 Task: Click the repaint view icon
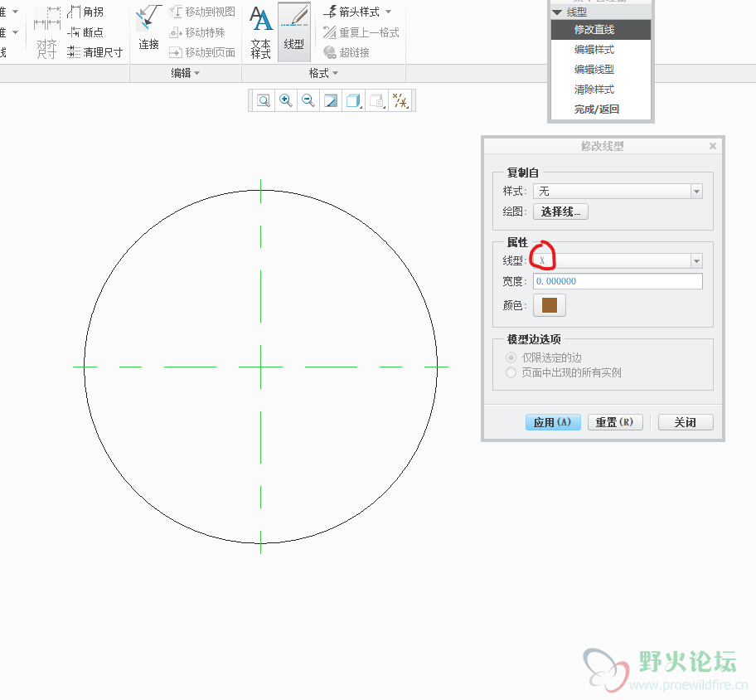[x=331, y=100]
